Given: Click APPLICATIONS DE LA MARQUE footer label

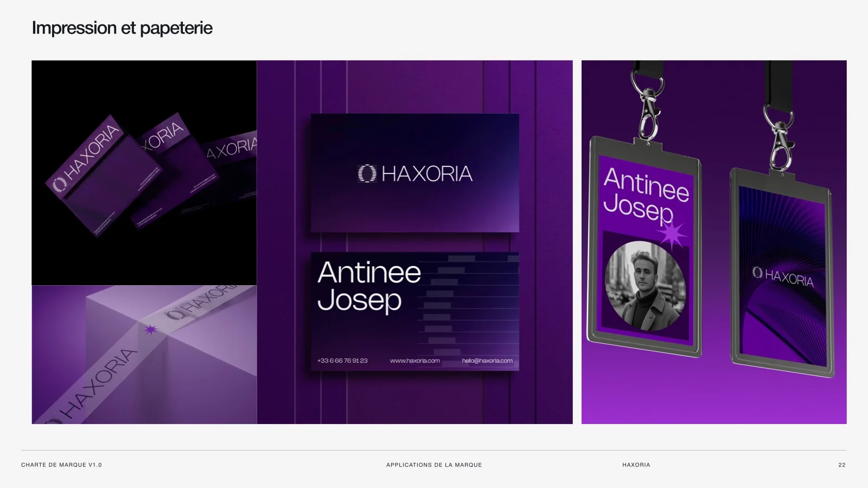Looking at the screenshot, I should click(x=434, y=465).
